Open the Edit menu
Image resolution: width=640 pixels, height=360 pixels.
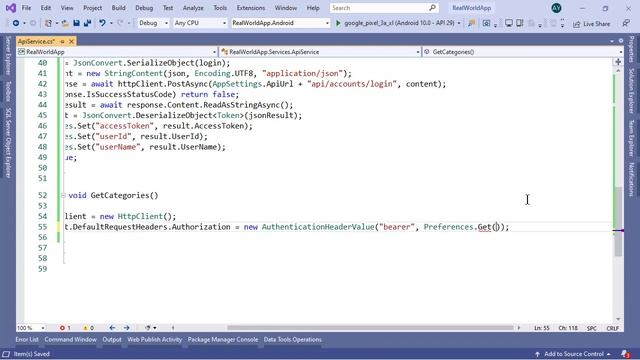point(46,8)
